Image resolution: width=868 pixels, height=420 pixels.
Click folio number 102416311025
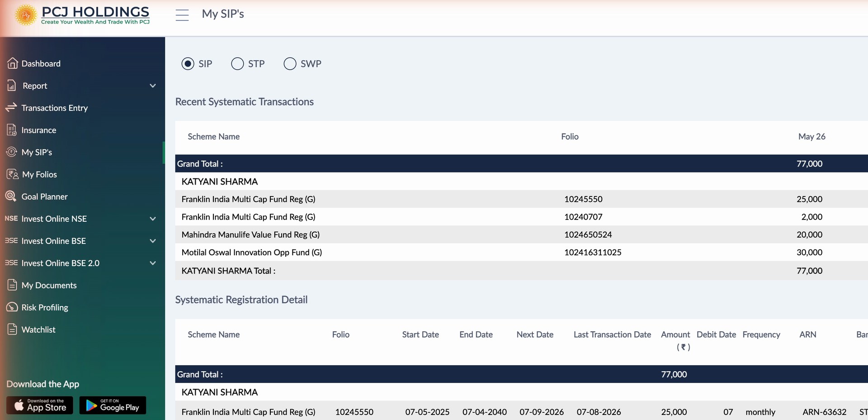click(593, 252)
